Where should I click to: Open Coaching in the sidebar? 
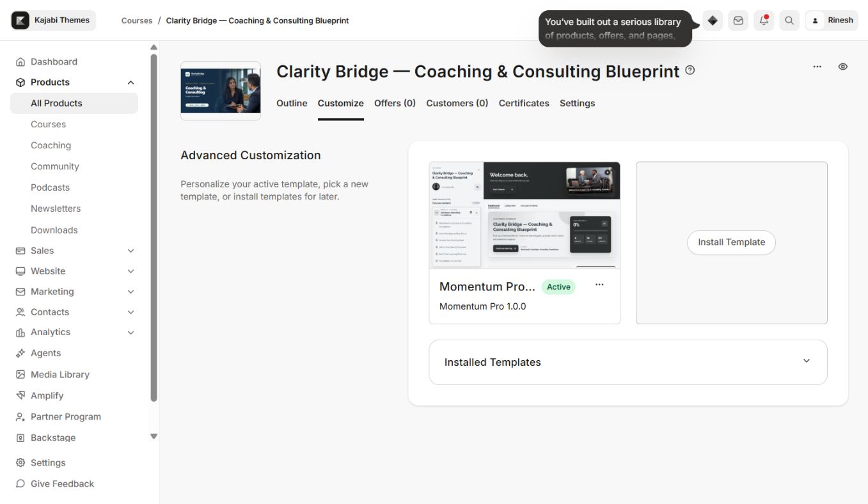coord(51,146)
